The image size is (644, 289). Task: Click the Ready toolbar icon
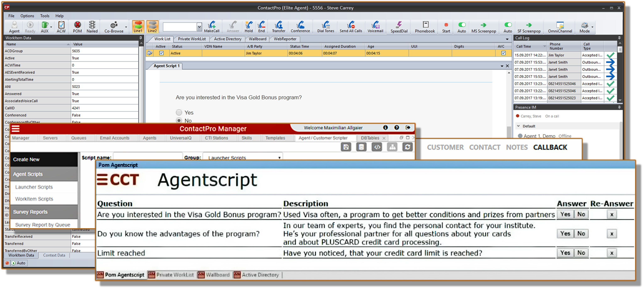point(30,27)
